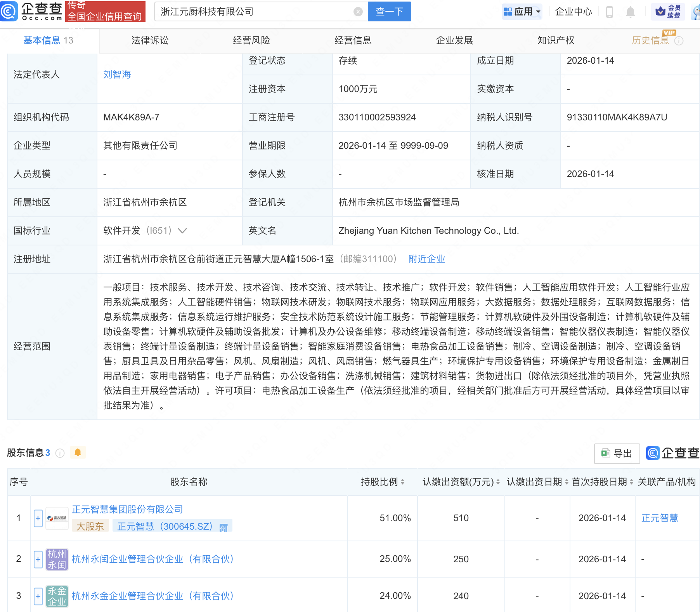Expand 正元智慧集团 shareholder details row
The image size is (700, 612).
click(38, 518)
